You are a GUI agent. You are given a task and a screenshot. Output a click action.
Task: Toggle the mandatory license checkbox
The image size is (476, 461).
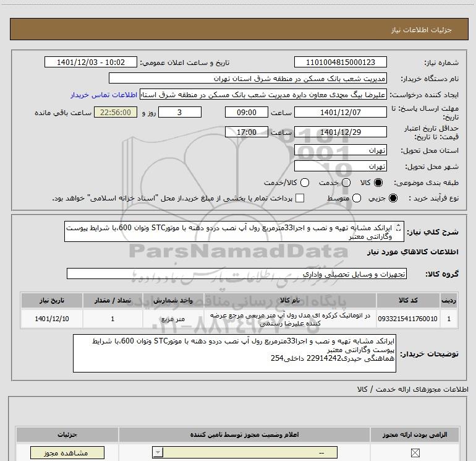(415, 453)
